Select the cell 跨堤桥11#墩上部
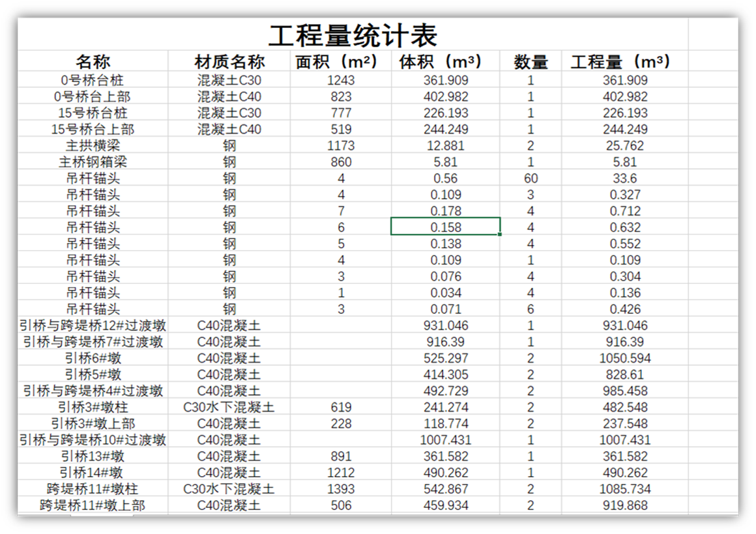This screenshot has height=534, width=756. (x=93, y=505)
